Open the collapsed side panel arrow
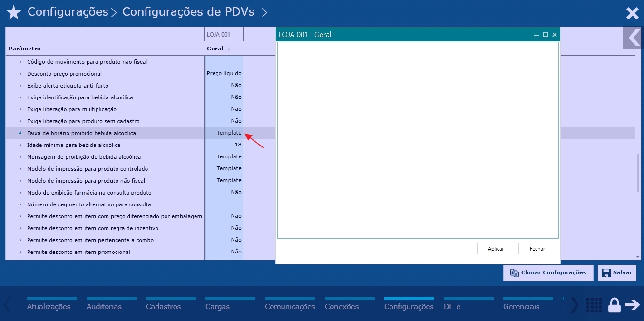Viewport: 644px width, 321px height. [x=634, y=38]
